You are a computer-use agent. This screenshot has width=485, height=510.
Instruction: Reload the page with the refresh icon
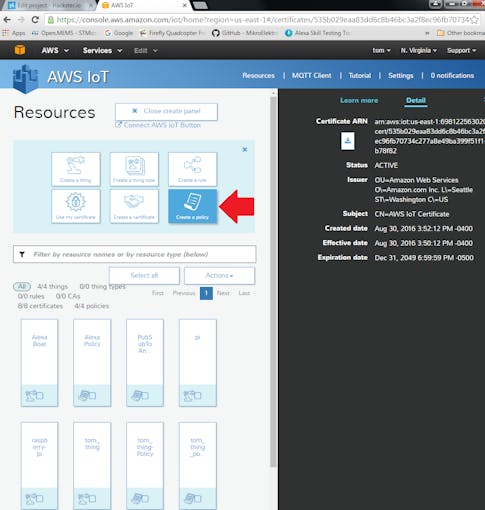click(x=35, y=20)
